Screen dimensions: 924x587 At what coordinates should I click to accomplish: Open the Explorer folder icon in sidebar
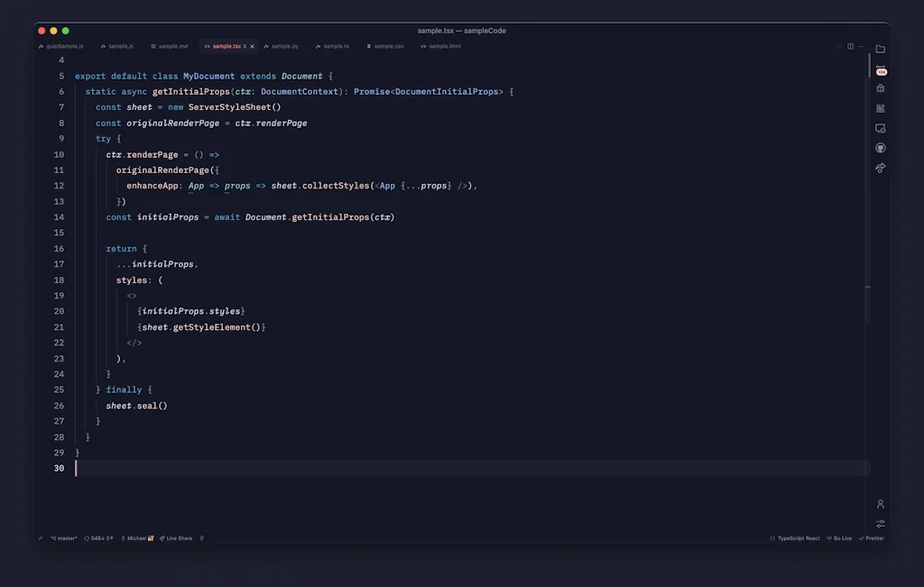click(x=881, y=48)
